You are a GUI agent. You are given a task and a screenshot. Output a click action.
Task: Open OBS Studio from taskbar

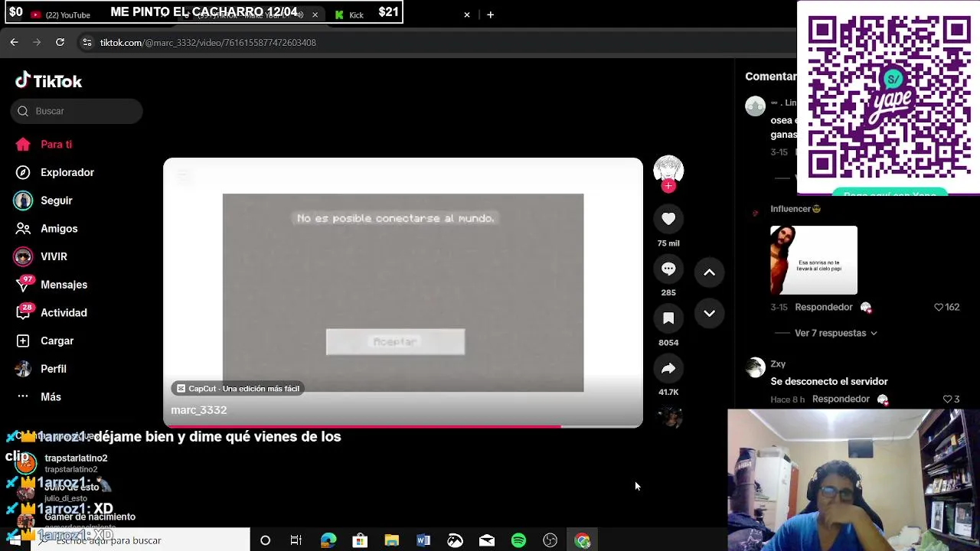(x=550, y=540)
